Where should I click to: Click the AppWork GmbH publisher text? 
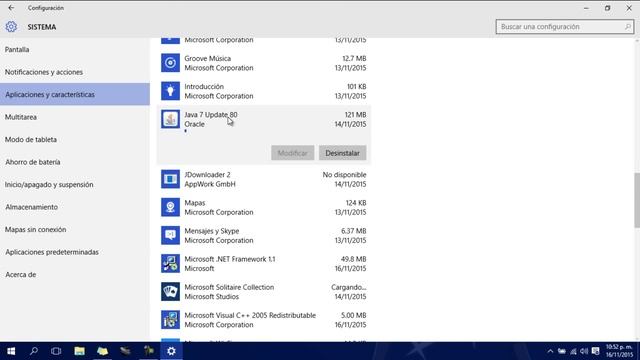pyautogui.click(x=210, y=184)
